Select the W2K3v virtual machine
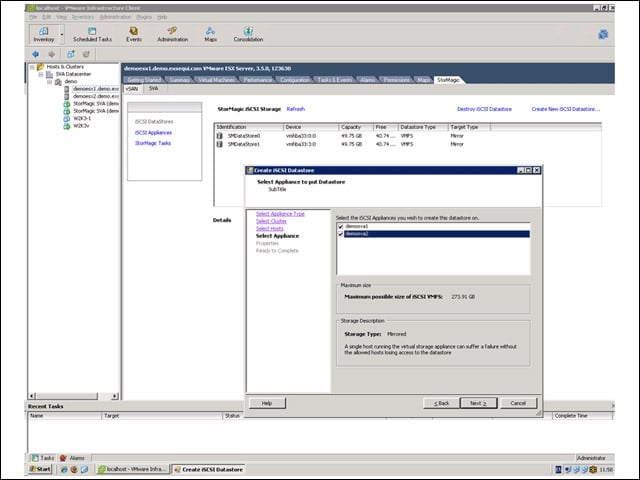 (x=81, y=126)
